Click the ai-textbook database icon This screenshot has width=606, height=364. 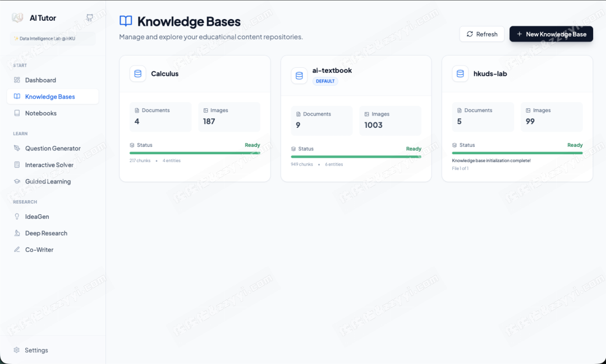coord(299,76)
